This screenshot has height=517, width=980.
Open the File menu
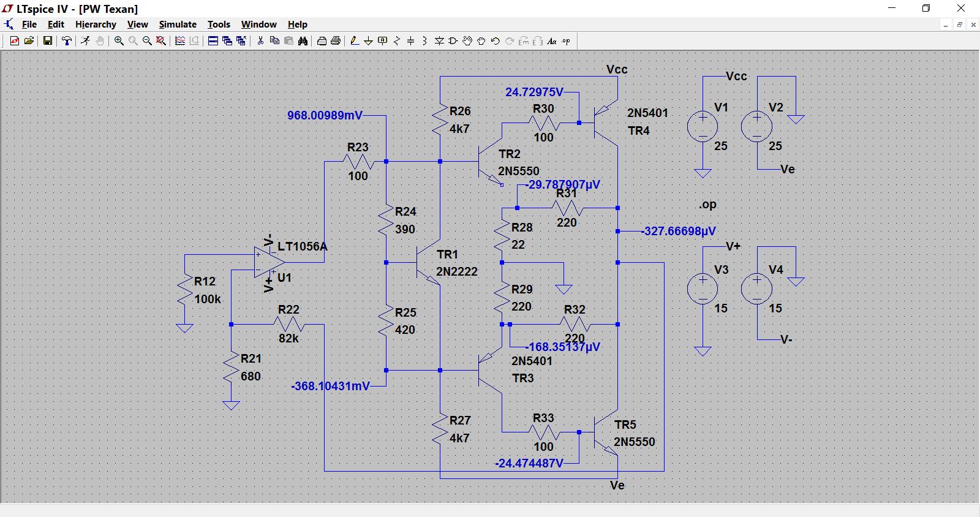29,25
